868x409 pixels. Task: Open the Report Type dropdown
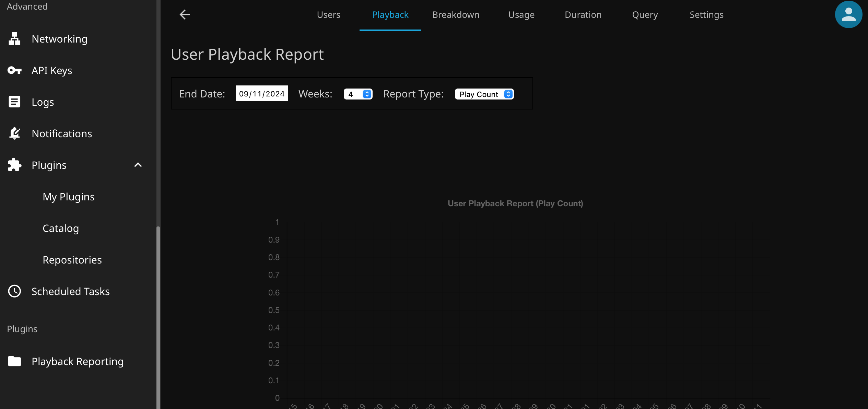click(x=484, y=94)
